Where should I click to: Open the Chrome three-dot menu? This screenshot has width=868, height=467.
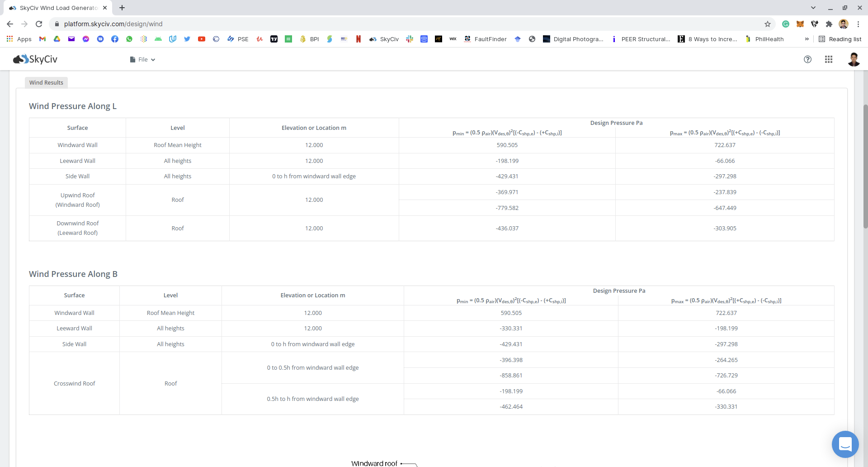tap(858, 24)
